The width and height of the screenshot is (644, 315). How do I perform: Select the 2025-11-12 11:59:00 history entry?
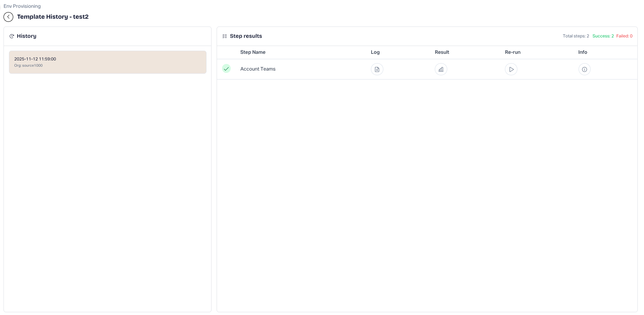108,62
